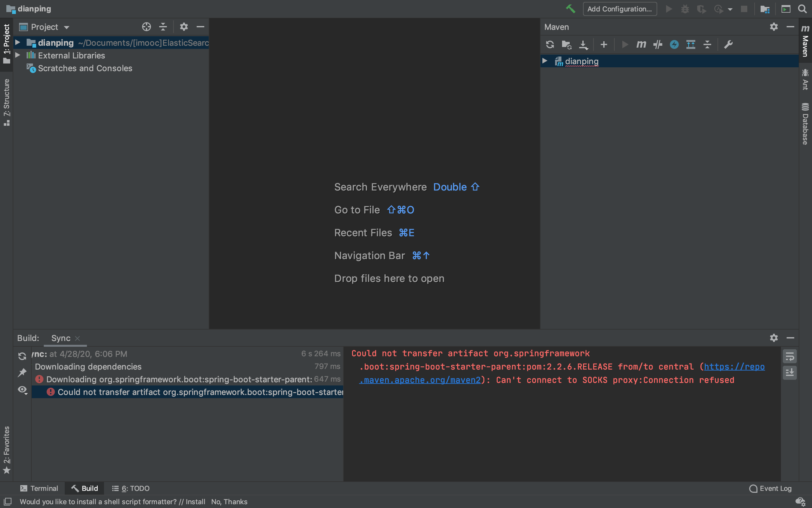
Task: Open Maven Settings wrench icon
Action: (x=728, y=44)
